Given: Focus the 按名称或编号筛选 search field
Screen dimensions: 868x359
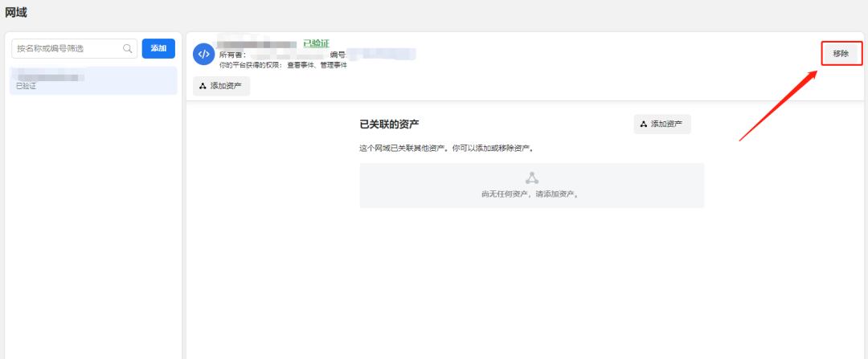Looking at the screenshot, I should (68, 49).
